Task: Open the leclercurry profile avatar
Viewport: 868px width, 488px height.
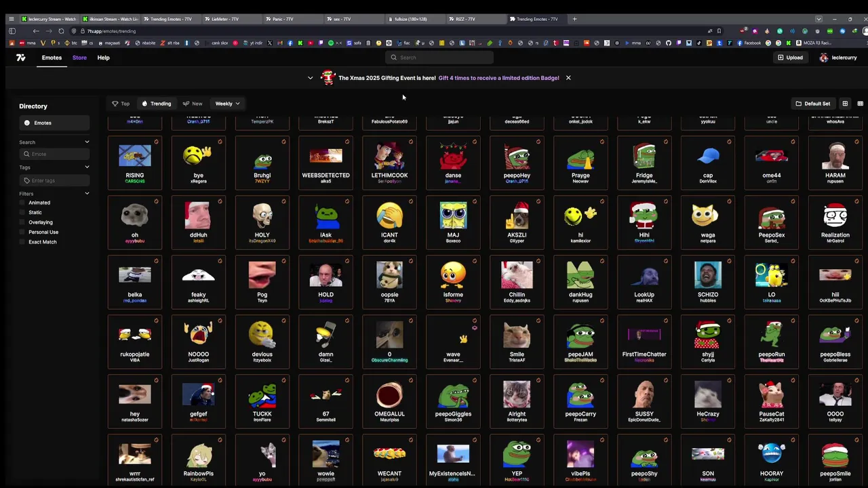Action: [x=823, y=58]
